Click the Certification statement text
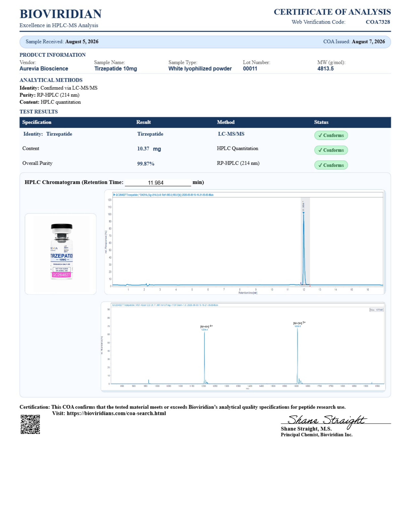 tap(183, 407)
